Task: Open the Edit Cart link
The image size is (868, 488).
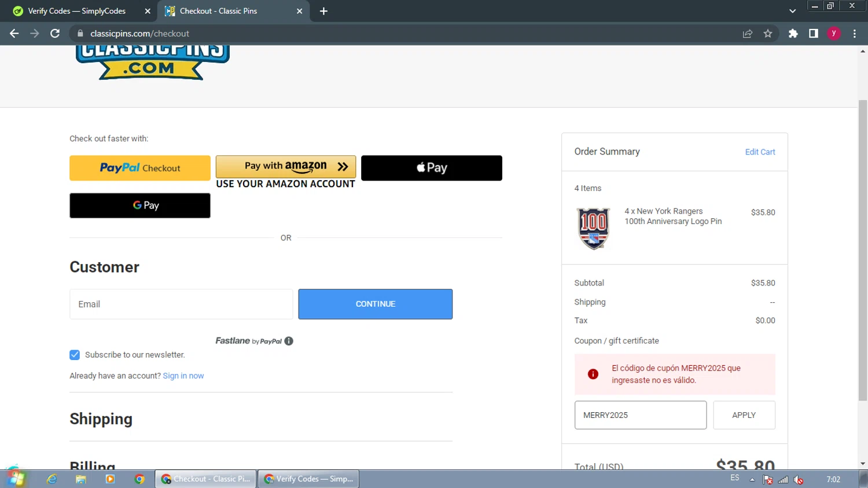Action: click(x=760, y=152)
